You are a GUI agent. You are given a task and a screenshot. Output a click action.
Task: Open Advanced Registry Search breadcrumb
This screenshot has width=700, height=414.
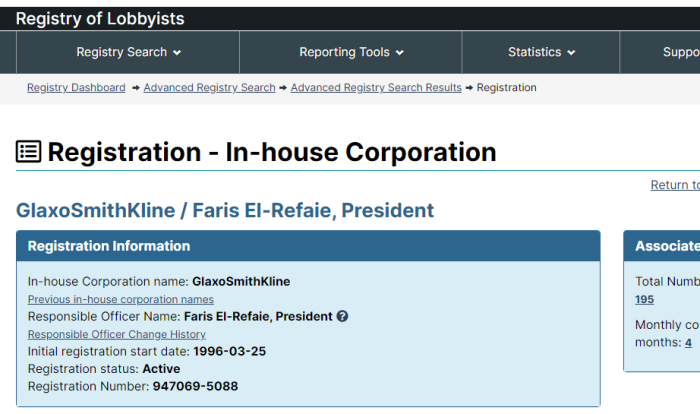click(209, 88)
